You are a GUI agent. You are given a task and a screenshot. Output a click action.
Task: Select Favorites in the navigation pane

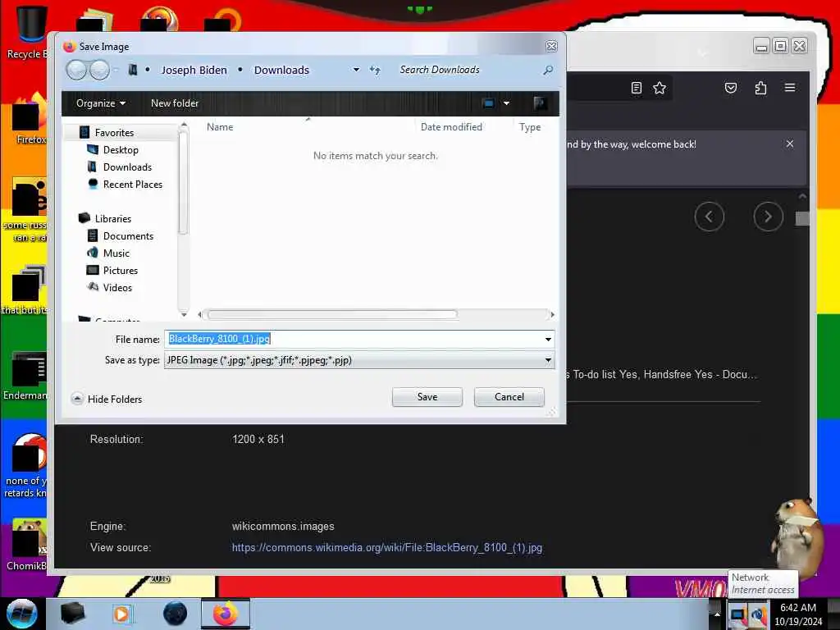point(114,132)
